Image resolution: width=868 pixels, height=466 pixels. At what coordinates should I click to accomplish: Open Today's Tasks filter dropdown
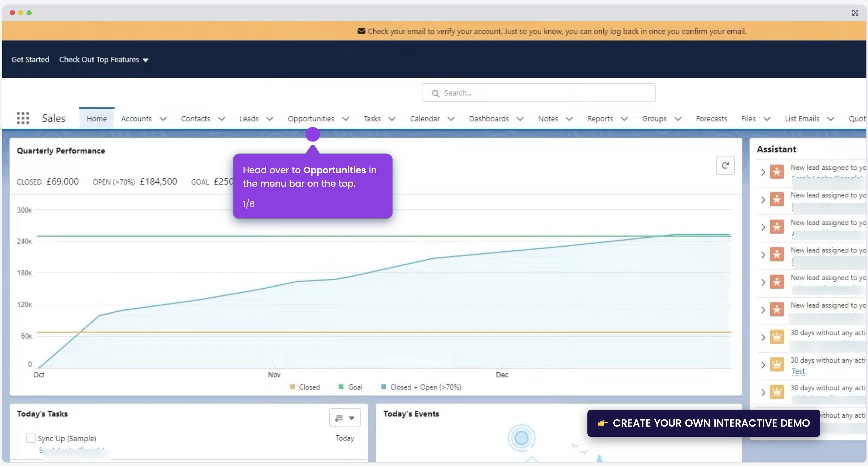coord(345,418)
